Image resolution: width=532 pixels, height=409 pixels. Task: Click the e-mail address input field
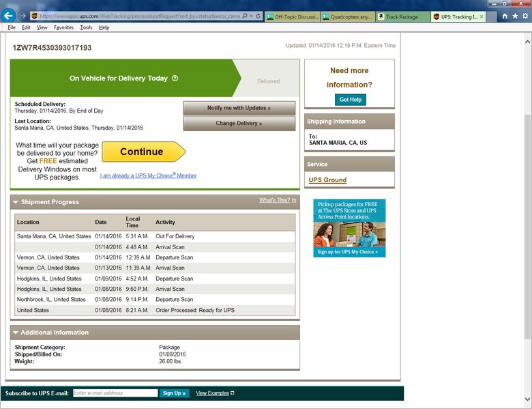coord(115,393)
